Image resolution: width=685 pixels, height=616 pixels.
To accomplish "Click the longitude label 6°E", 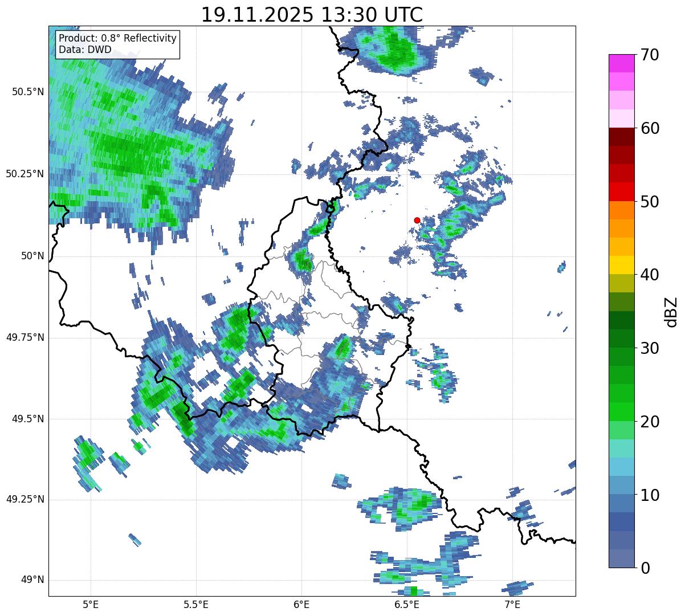I will [x=301, y=605].
